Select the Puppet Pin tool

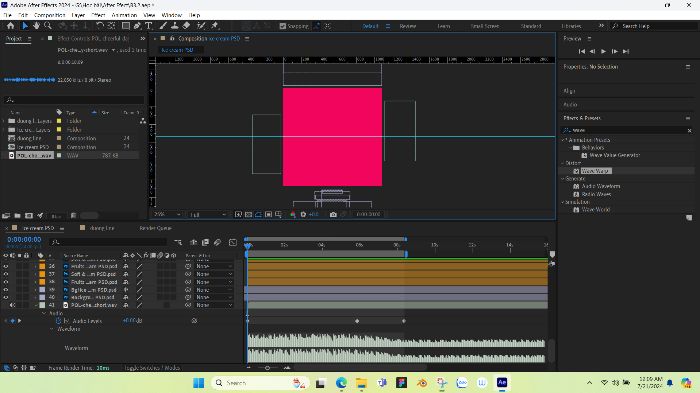click(x=215, y=26)
